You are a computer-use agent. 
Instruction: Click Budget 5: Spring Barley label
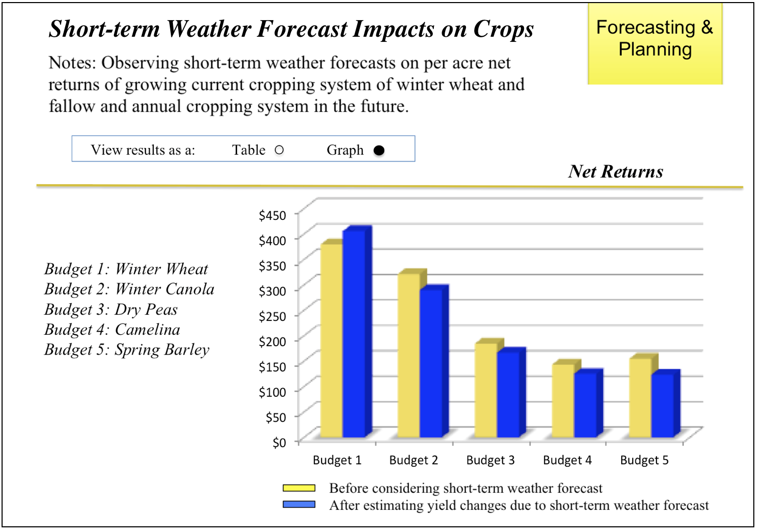pos(127,350)
